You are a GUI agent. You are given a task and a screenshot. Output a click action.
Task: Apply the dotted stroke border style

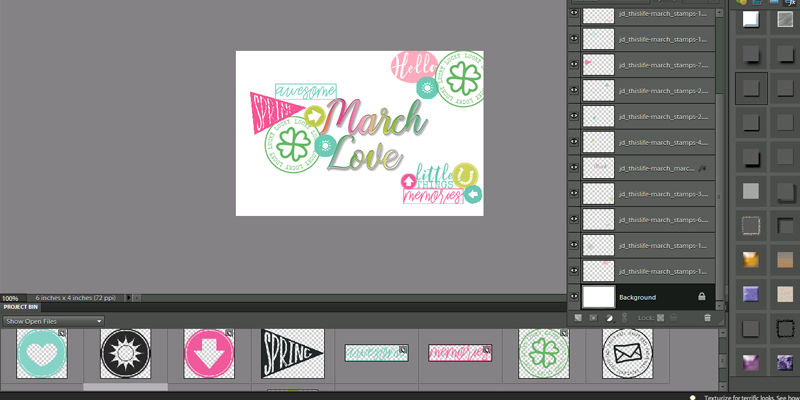tap(751, 225)
